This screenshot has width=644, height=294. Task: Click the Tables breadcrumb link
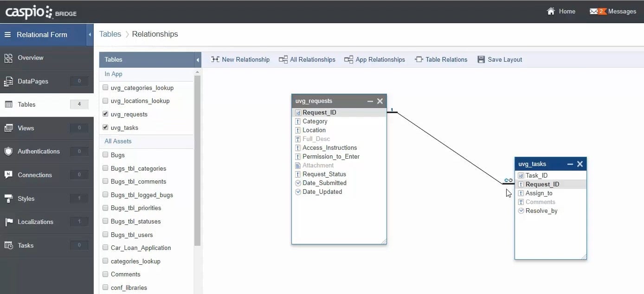pyautogui.click(x=110, y=34)
